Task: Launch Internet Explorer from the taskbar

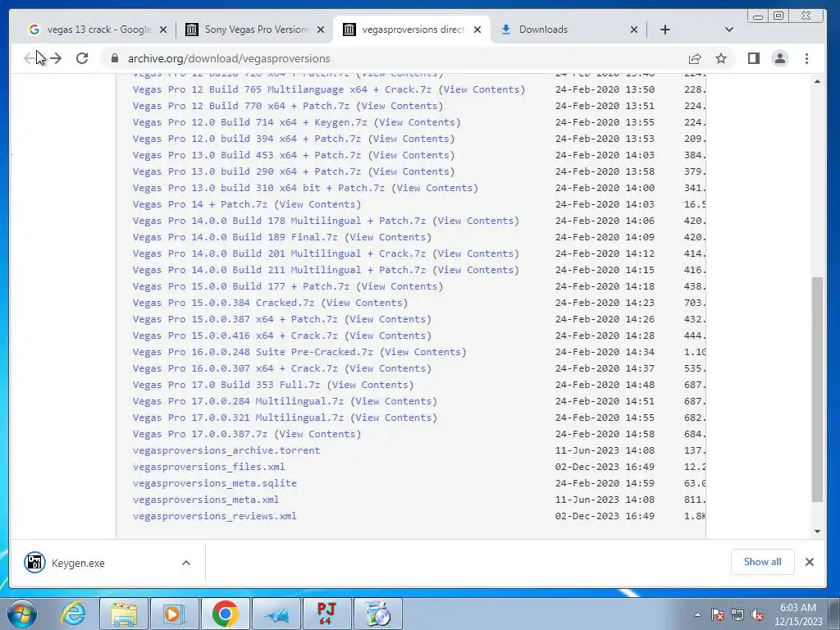Action: click(73, 614)
